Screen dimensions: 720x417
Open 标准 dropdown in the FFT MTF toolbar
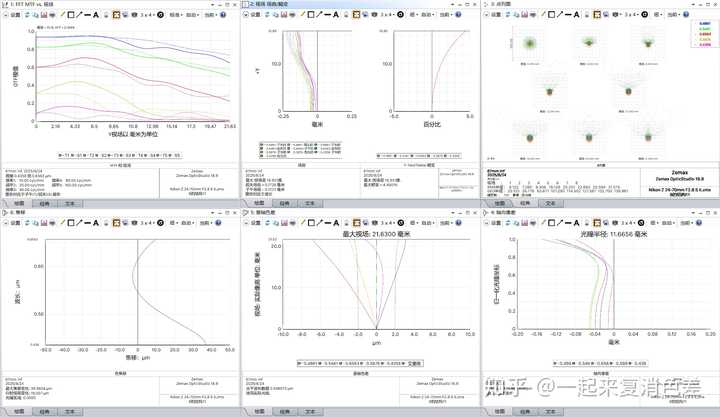pyautogui.click(x=175, y=15)
